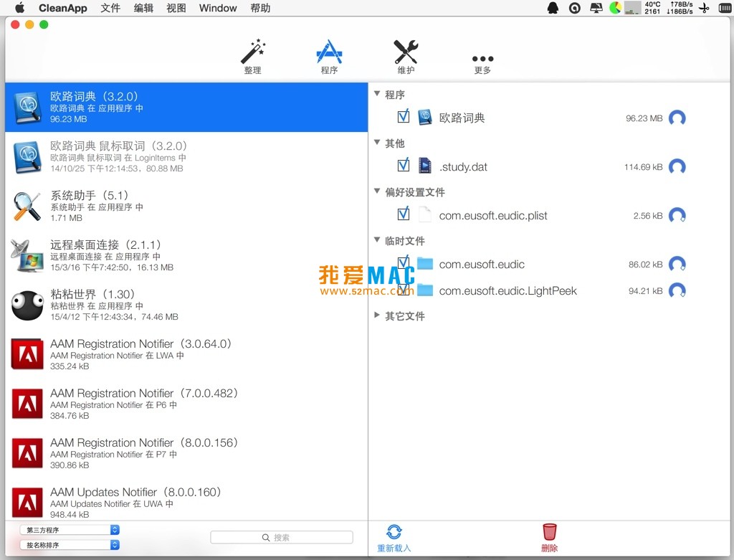Click the 远程桌面连接 satellite icon
734x560 pixels.
tap(27, 256)
